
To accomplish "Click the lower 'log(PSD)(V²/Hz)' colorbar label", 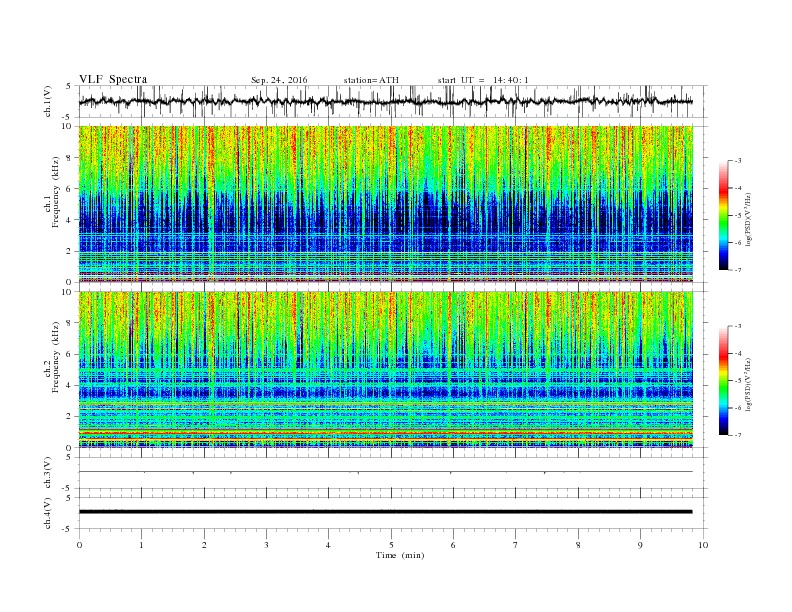I will 749,384.
